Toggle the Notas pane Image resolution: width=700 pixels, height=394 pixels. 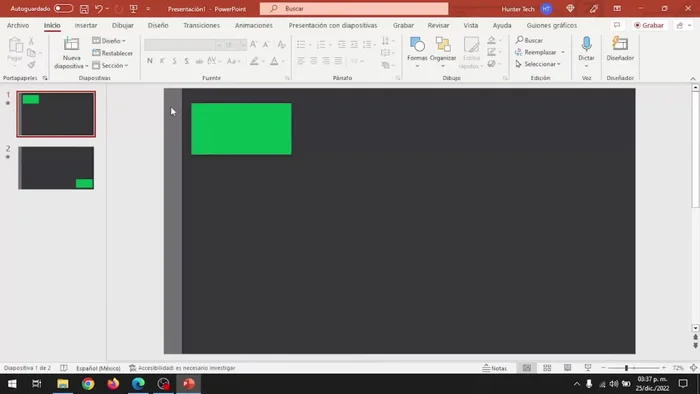tap(495, 368)
